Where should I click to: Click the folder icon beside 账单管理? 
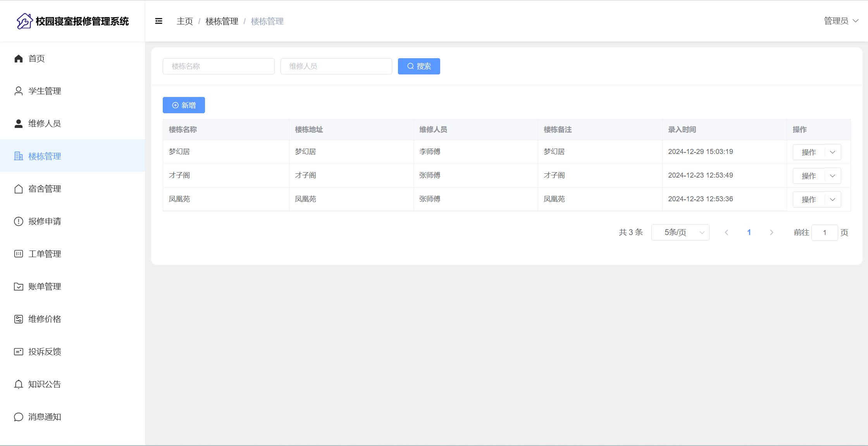[18, 287]
